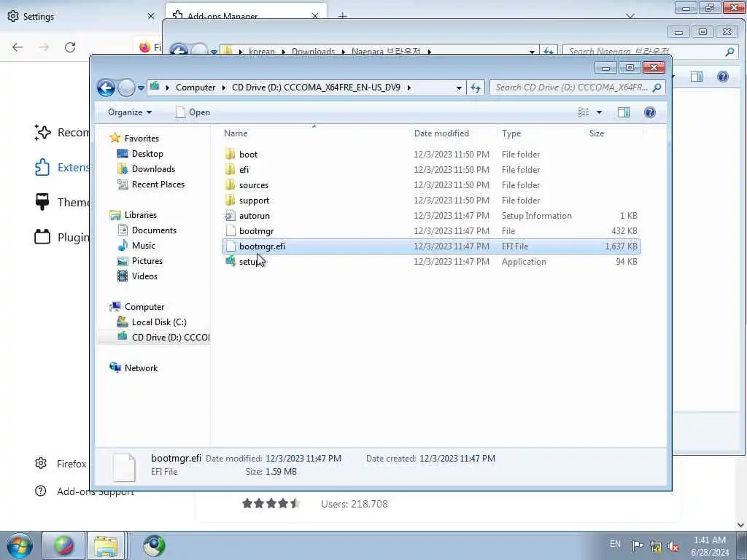Screen dimensions: 747x560
Task: Select the support folder
Action: 254,201
